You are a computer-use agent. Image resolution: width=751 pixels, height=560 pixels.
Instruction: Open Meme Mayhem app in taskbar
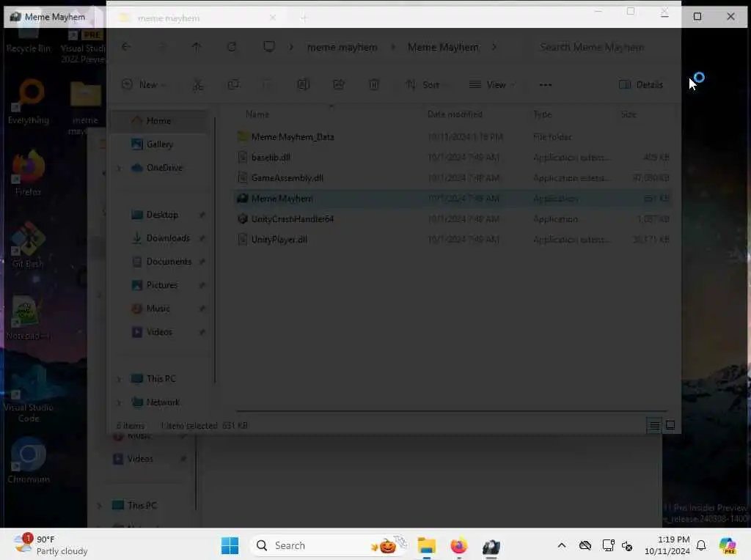(491, 545)
